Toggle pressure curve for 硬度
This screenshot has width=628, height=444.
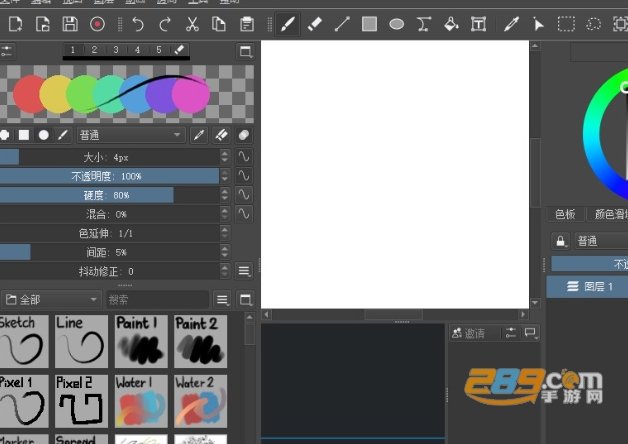click(x=244, y=195)
